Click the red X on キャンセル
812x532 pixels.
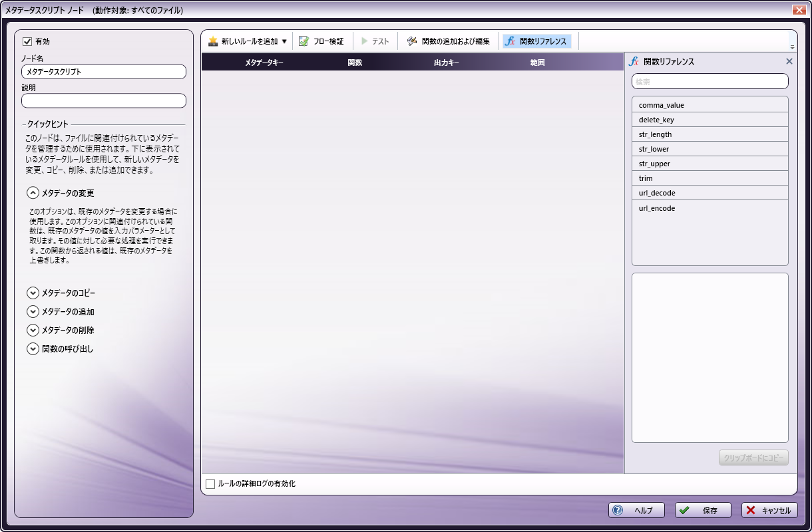tap(751, 511)
